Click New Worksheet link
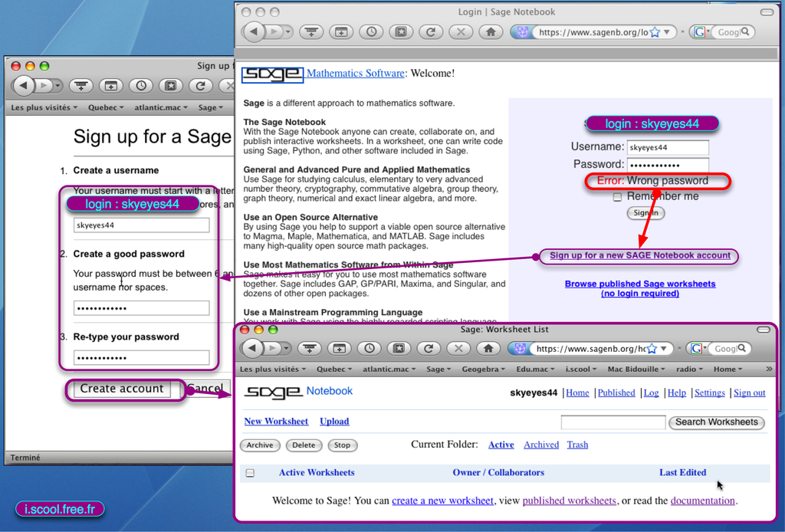Image resolution: width=785 pixels, height=532 pixels. coord(276,422)
